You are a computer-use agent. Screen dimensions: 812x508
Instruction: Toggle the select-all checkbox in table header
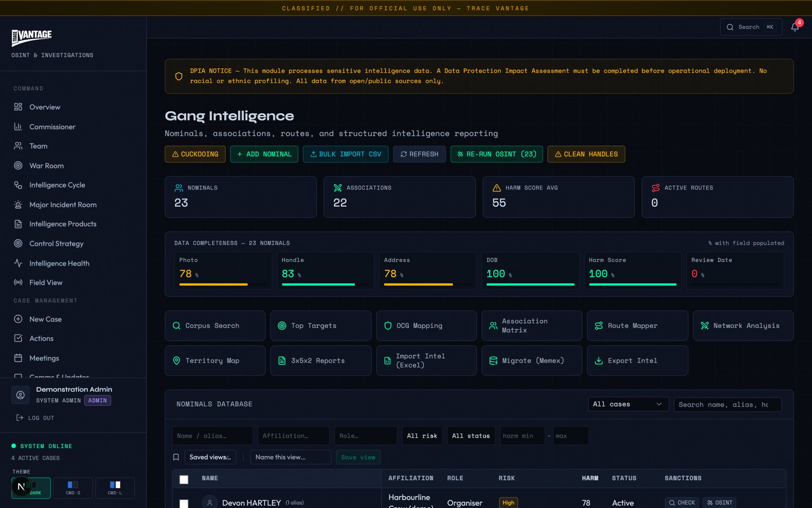(x=184, y=479)
